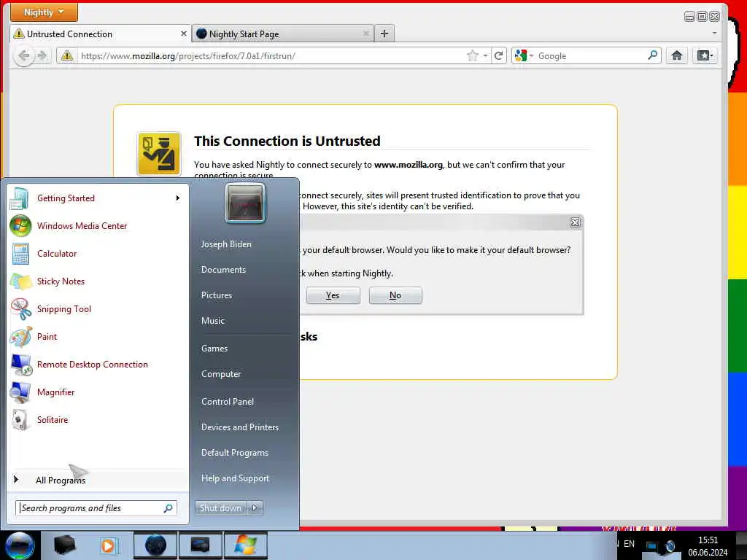Close the default browser dialog
Screen dimensions: 747x560
(x=575, y=222)
